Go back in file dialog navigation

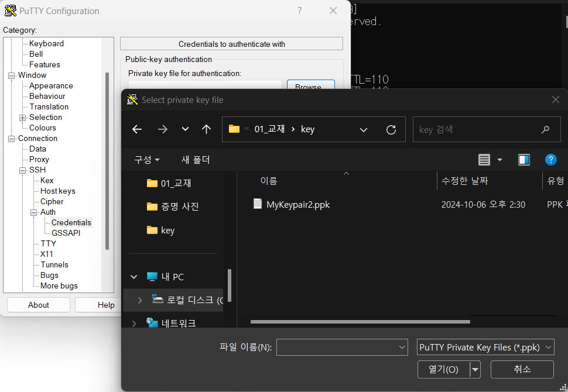tap(137, 129)
